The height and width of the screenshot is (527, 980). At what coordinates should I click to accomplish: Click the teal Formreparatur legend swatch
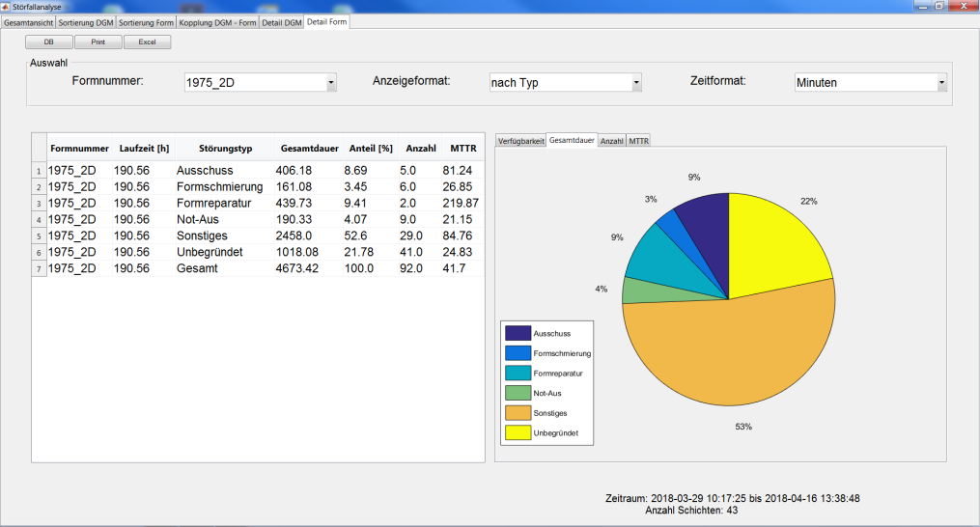click(x=518, y=374)
